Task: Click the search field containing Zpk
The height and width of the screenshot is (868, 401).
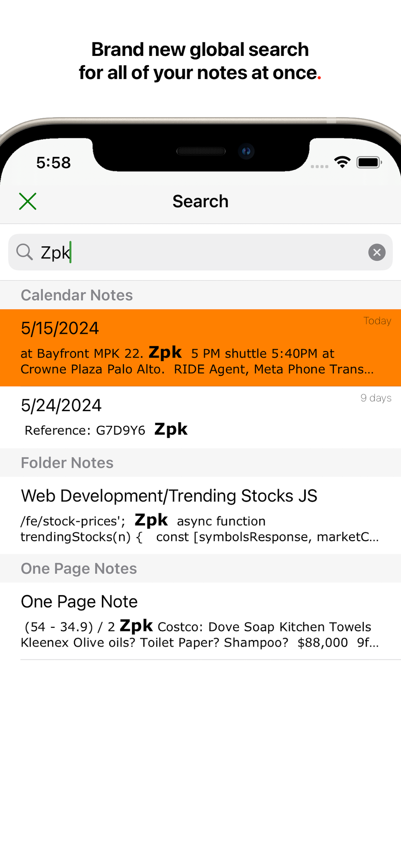Action: (x=200, y=253)
